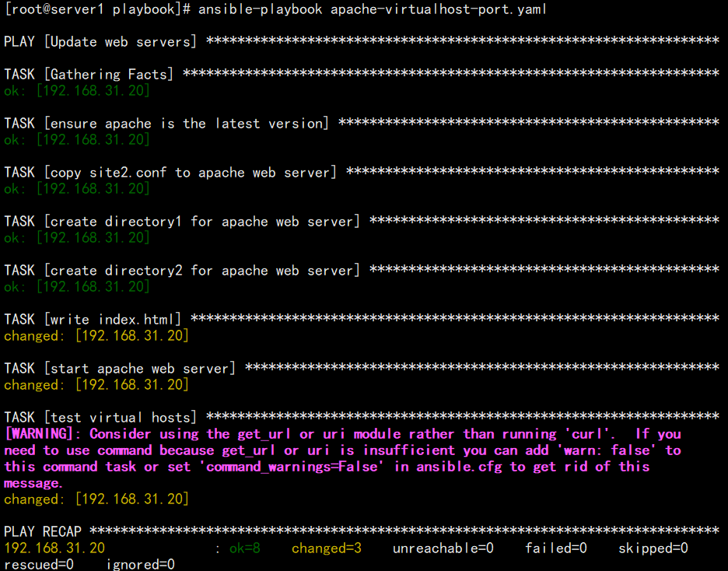The width and height of the screenshot is (728, 571).
Task: Click the ignored=0 recap value
Action: tap(140, 564)
